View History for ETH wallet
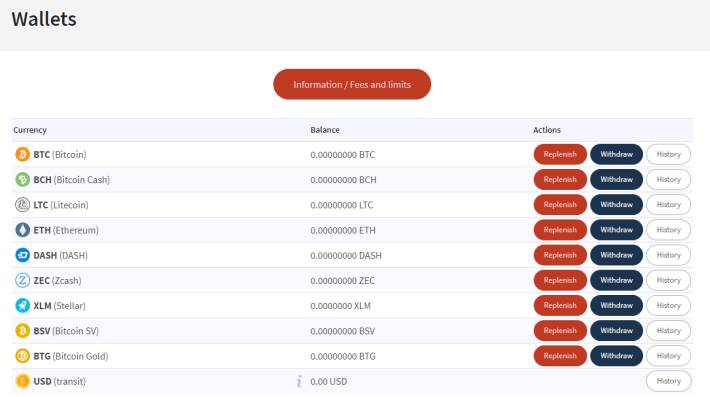This screenshot has width=710, height=397. 668,230
